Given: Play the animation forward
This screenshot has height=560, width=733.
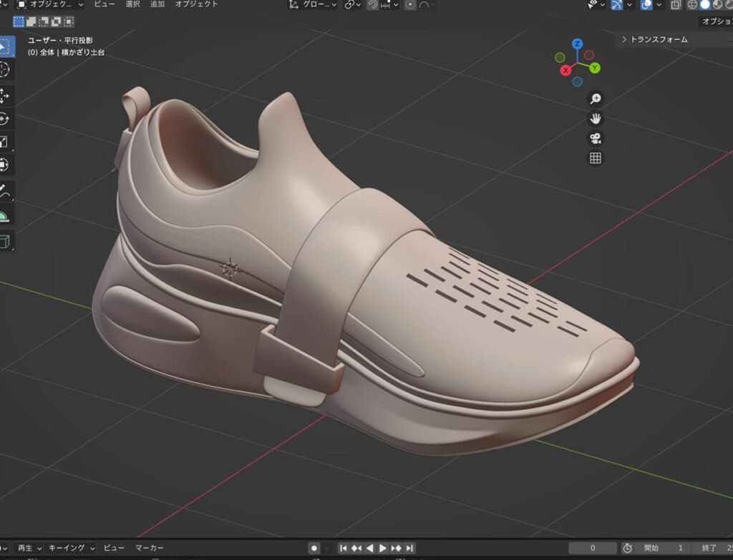Looking at the screenshot, I should 383,548.
